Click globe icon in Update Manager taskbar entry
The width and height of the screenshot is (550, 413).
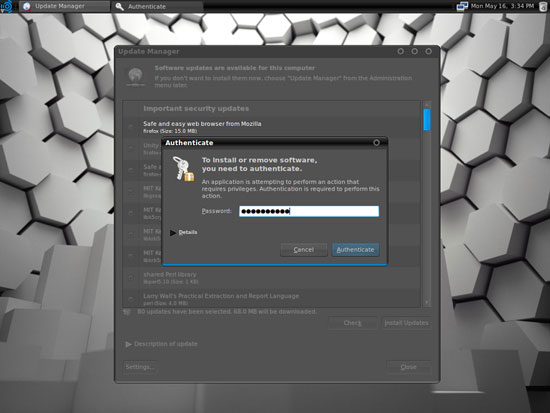tap(27, 6)
